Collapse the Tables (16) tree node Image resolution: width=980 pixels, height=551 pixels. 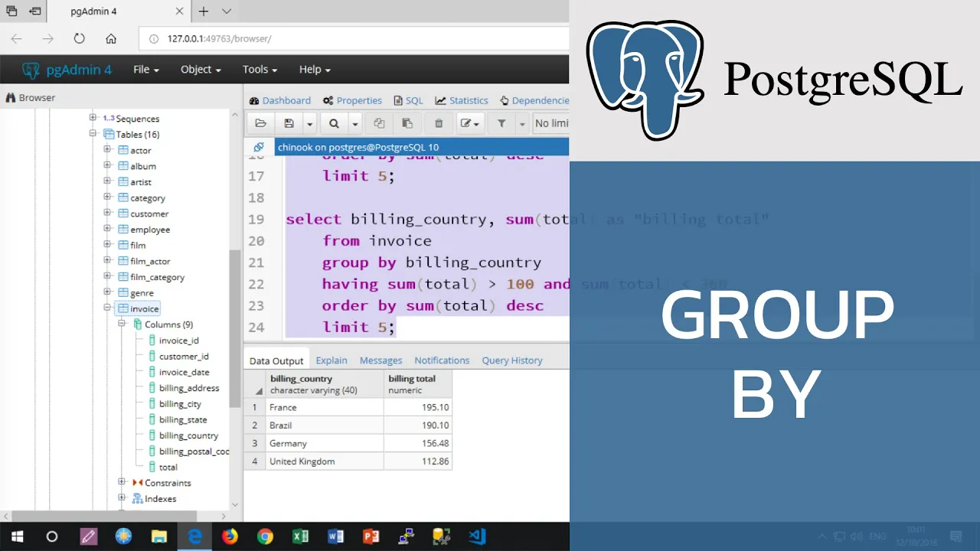click(x=93, y=134)
